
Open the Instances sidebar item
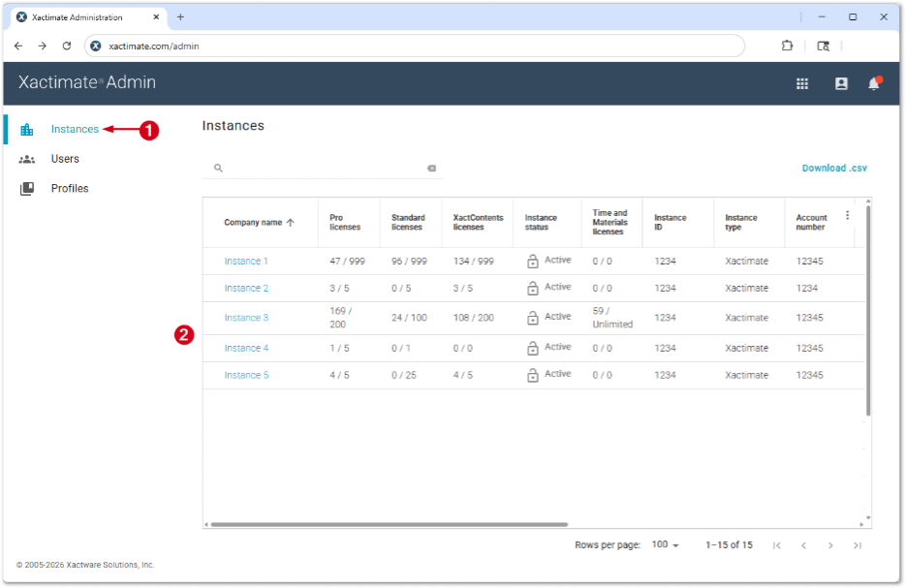[x=75, y=129]
